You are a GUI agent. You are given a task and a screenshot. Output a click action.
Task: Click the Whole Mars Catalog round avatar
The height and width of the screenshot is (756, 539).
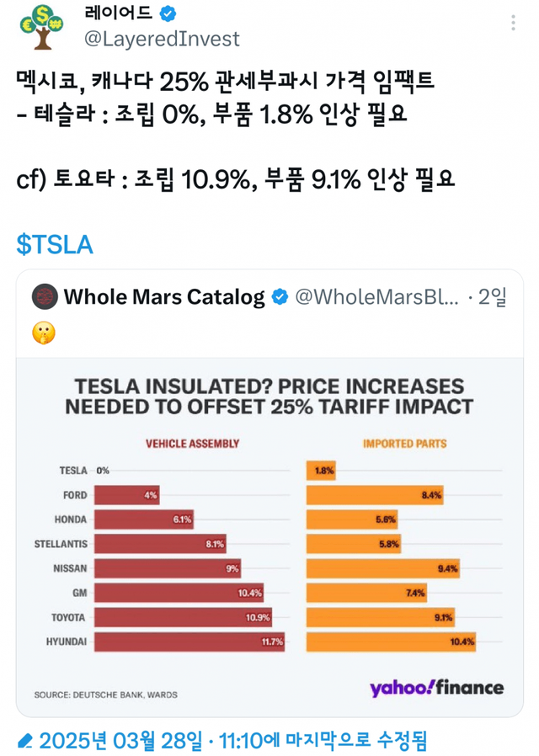(x=45, y=296)
